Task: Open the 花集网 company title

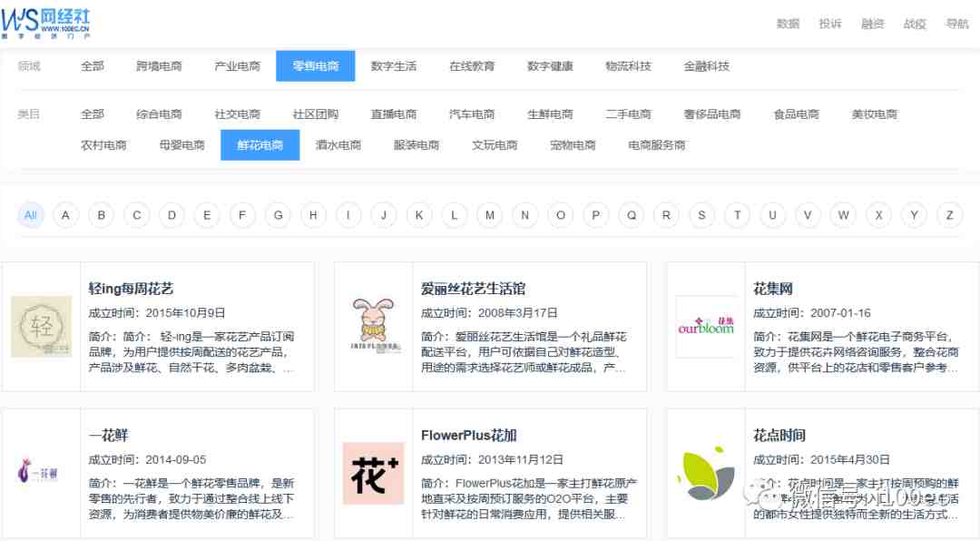Action: [773, 289]
